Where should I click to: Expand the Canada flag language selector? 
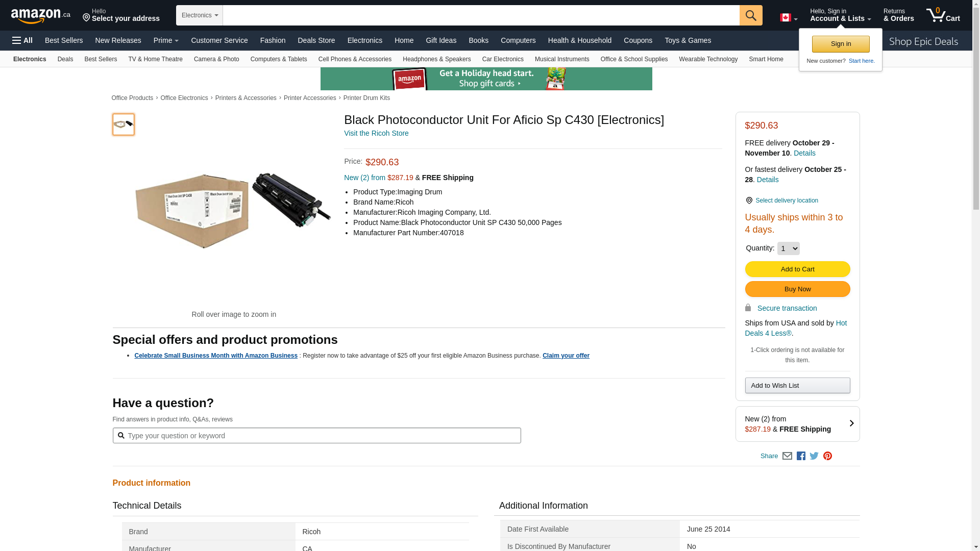788,18
